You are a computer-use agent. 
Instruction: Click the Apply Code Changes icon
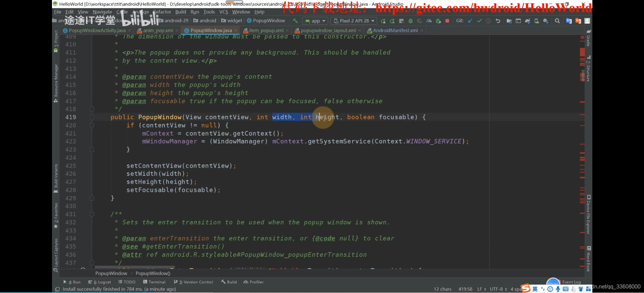point(401,21)
